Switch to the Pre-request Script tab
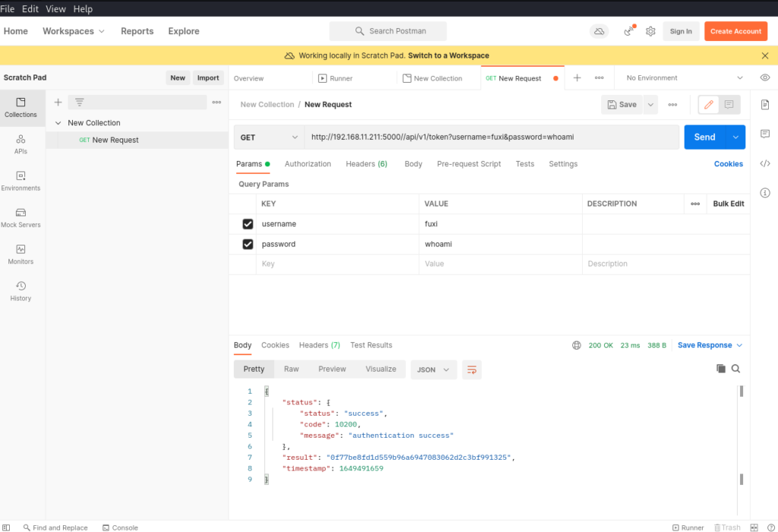The image size is (778, 532). pos(469,163)
